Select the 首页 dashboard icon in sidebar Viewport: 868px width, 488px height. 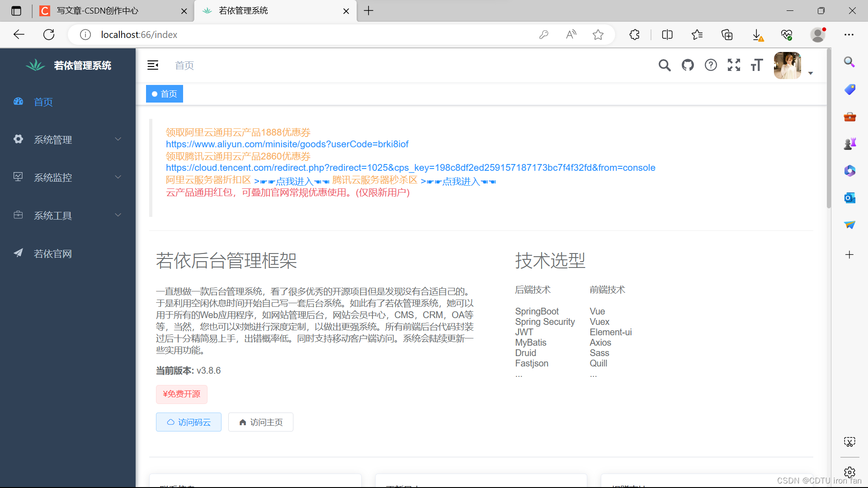pos(18,102)
